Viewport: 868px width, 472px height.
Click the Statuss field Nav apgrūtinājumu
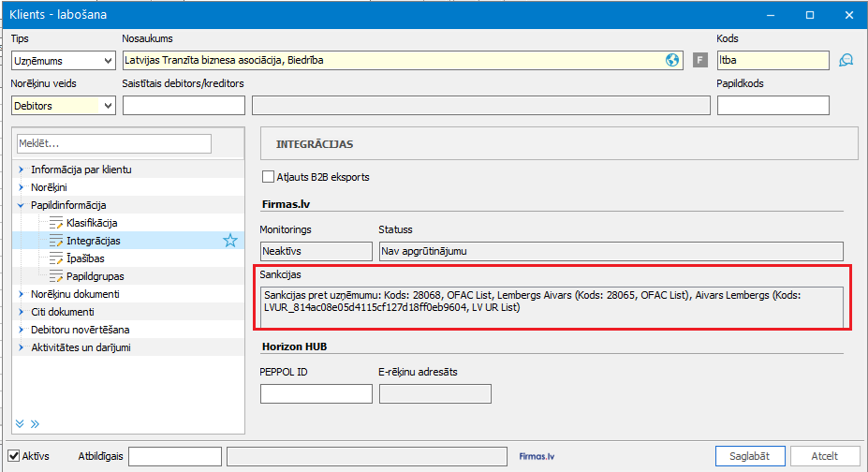(611, 251)
